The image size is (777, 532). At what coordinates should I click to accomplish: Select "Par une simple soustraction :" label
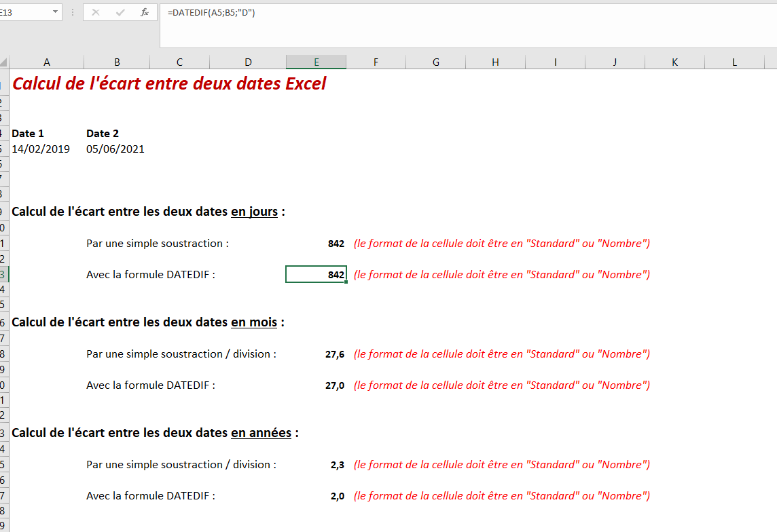[158, 244]
